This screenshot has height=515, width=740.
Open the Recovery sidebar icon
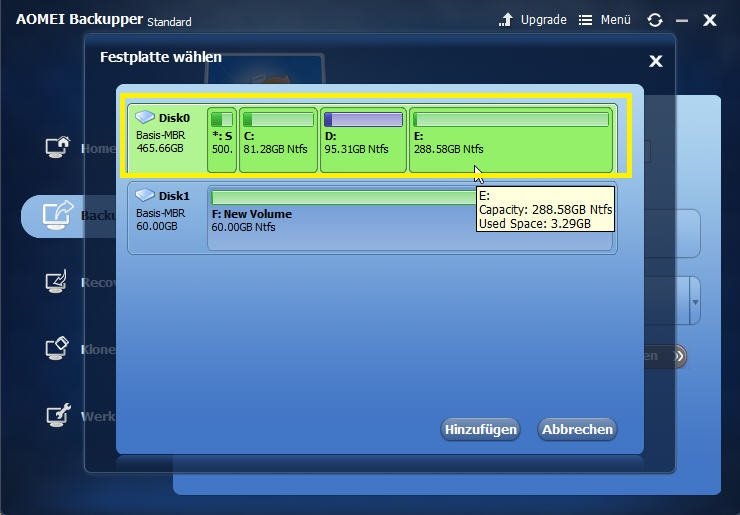(57, 282)
